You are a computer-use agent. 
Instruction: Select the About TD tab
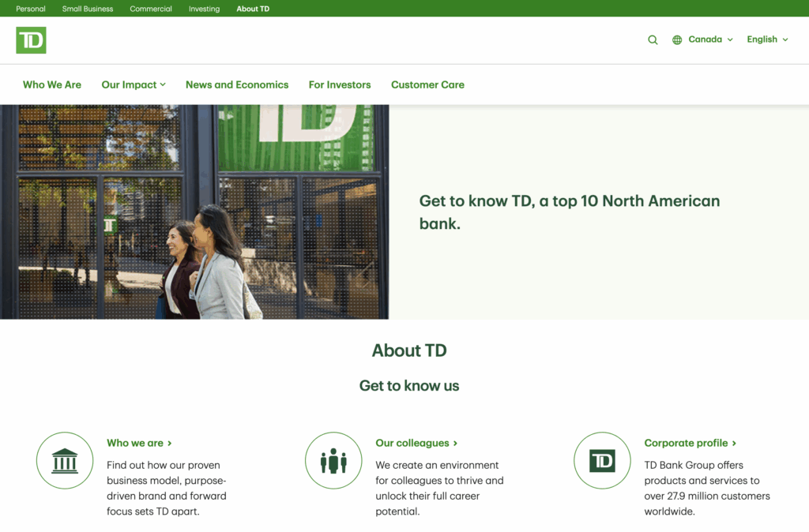253,9
